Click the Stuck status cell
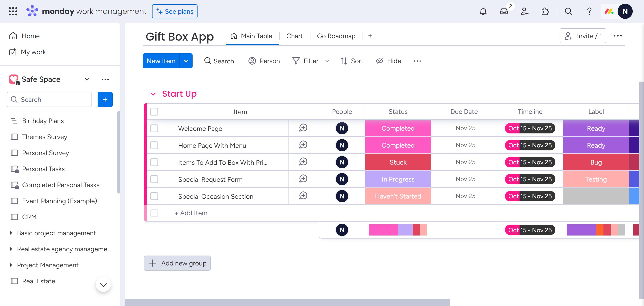The image size is (644, 306). [398, 162]
